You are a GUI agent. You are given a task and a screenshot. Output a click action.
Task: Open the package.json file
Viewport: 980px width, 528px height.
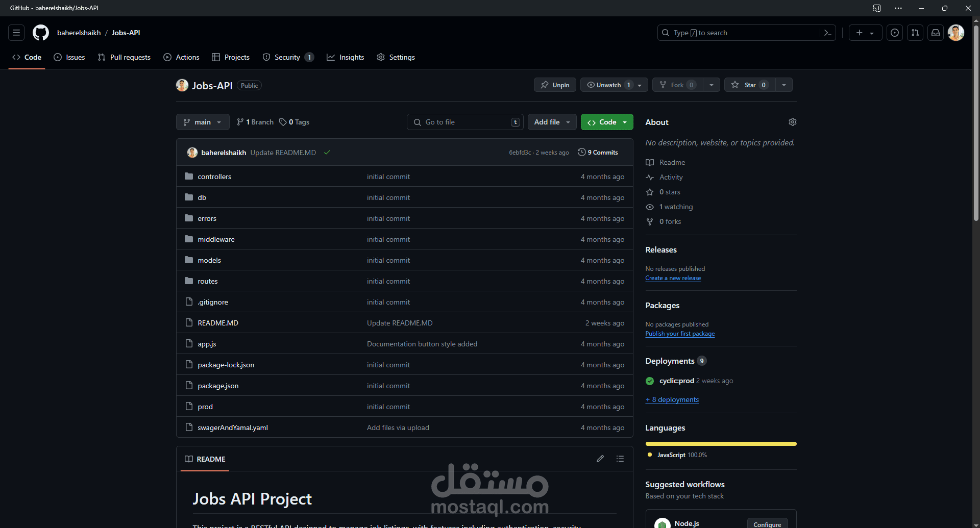click(218, 386)
